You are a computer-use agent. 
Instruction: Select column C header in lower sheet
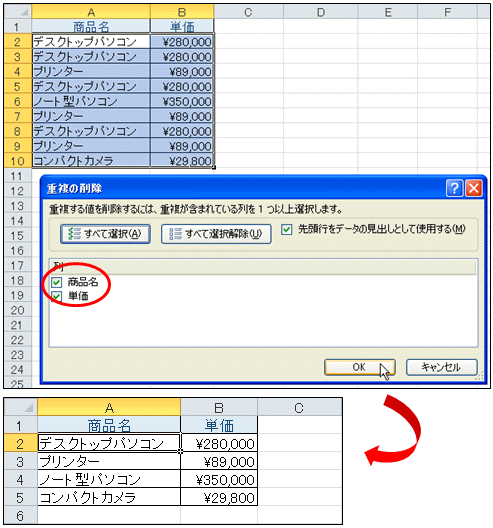click(299, 407)
